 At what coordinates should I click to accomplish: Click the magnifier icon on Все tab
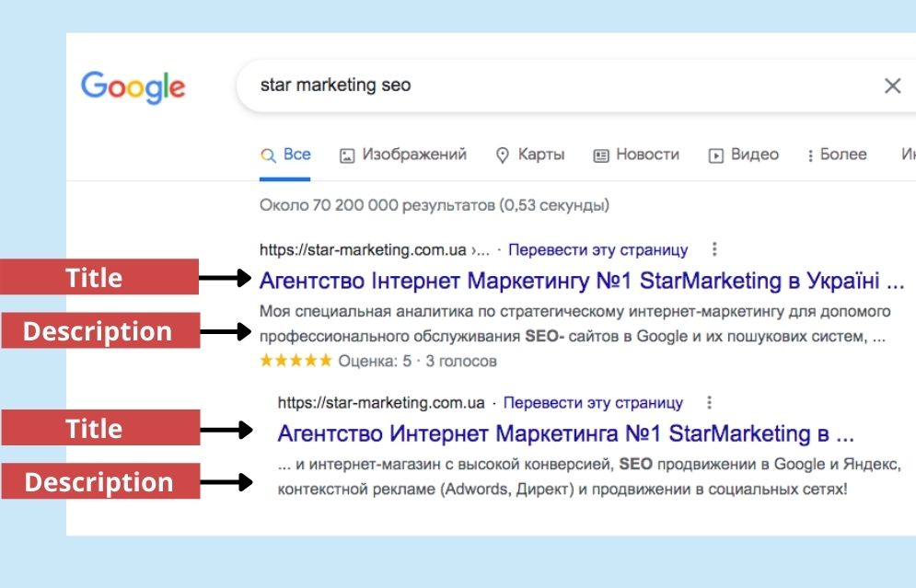coord(268,156)
